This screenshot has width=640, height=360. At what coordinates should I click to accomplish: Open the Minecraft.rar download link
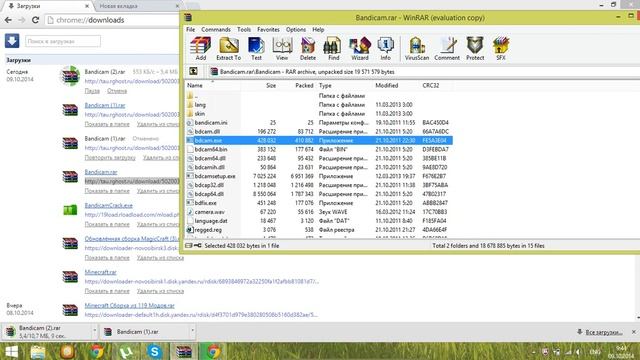tap(100, 272)
